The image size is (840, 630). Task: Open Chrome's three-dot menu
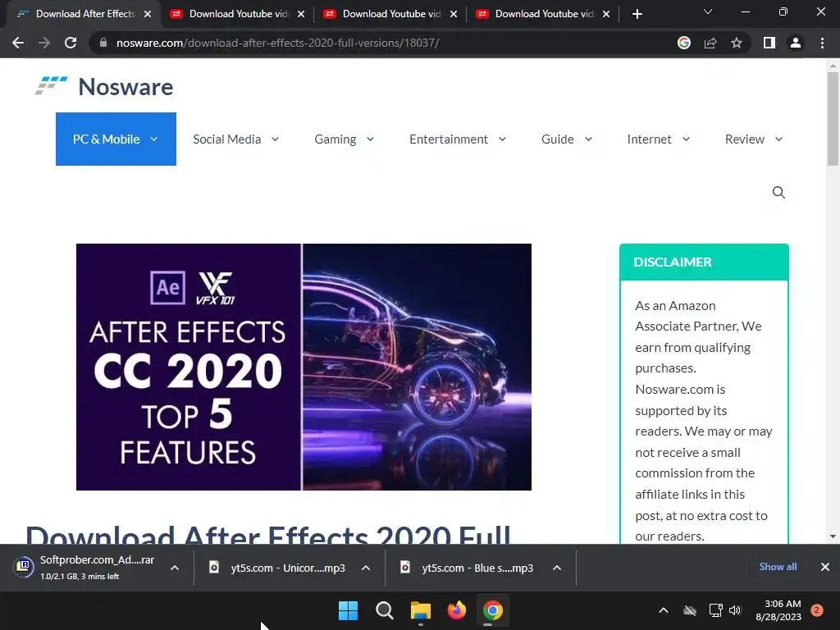822,43
